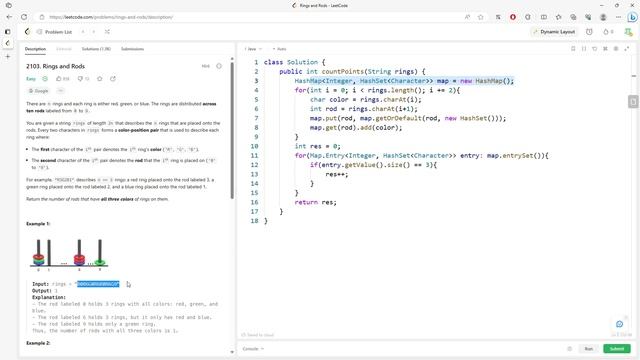Viewport: 640px width, 360px height.
Task: Click the LeetCode logo beside Problem List
Action: (27, 31)
